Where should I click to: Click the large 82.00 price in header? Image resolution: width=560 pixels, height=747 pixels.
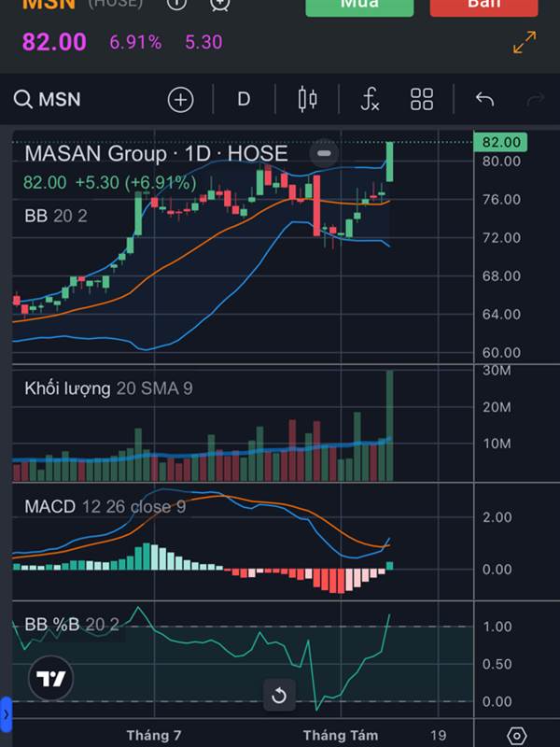pyautogui.click(x=54, y=42)
